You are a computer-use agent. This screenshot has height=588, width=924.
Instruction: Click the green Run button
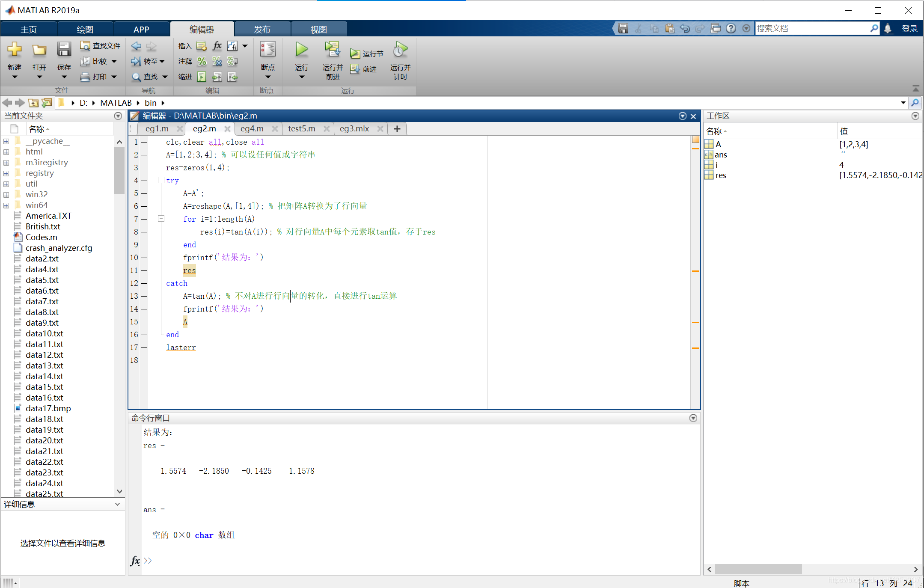click(301, 50)
